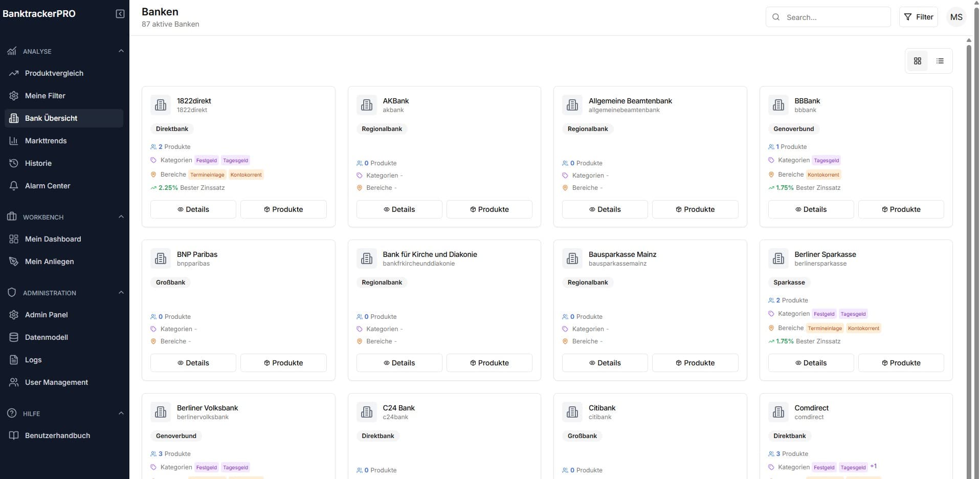This screenshot has height=479, width=980.
Task: Click the Mein Anliegen tag icon
Action: (x=14, y=262)
